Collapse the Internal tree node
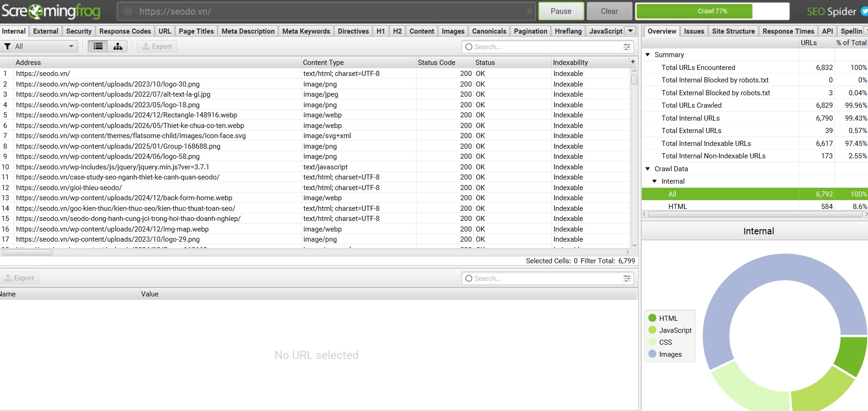Image resolution: width=868 pixels, height=411 pixels. point(654,181)
